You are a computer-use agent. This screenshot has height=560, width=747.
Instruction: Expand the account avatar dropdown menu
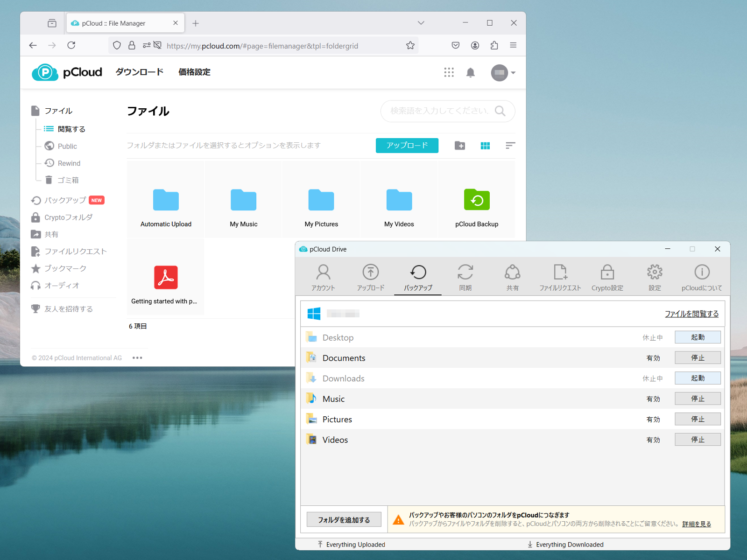(x=503, y=73)
